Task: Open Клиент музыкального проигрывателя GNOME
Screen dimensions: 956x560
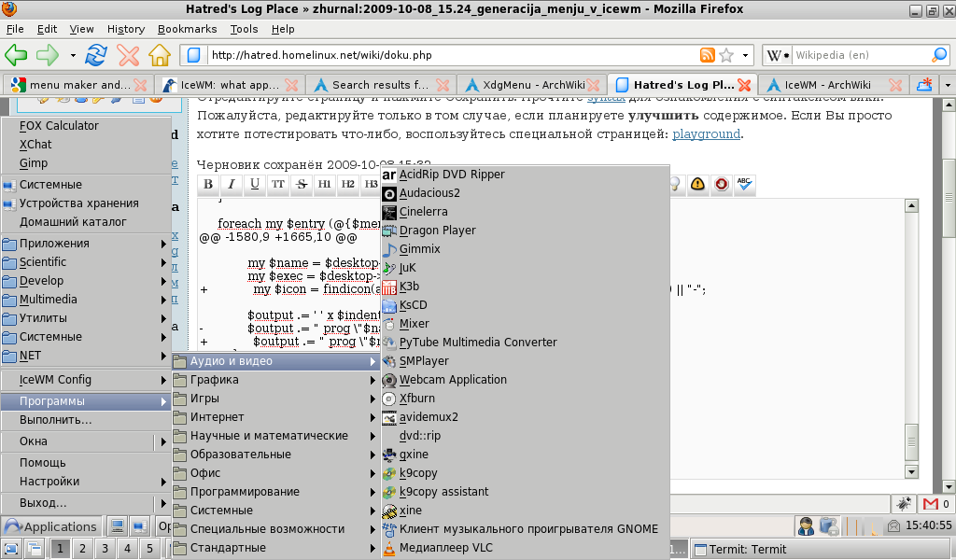Action: [525, 529]
